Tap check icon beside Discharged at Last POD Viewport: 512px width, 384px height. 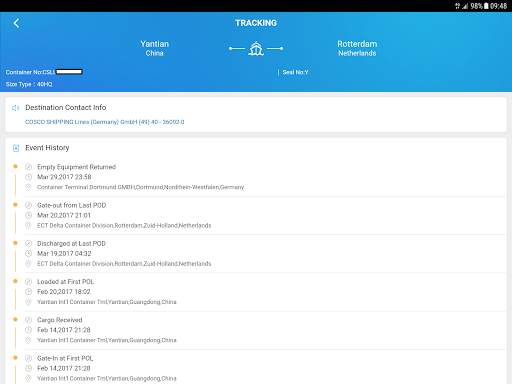click(x=29, y=243)
